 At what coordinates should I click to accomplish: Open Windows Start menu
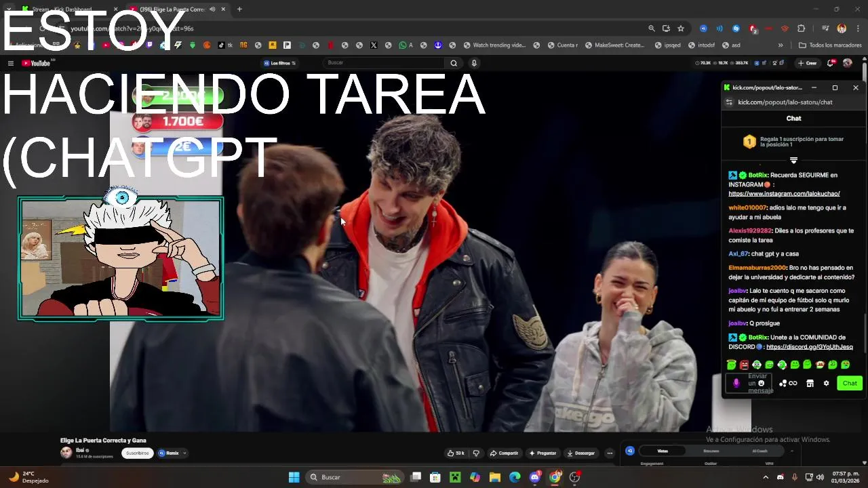coord(294,477)
